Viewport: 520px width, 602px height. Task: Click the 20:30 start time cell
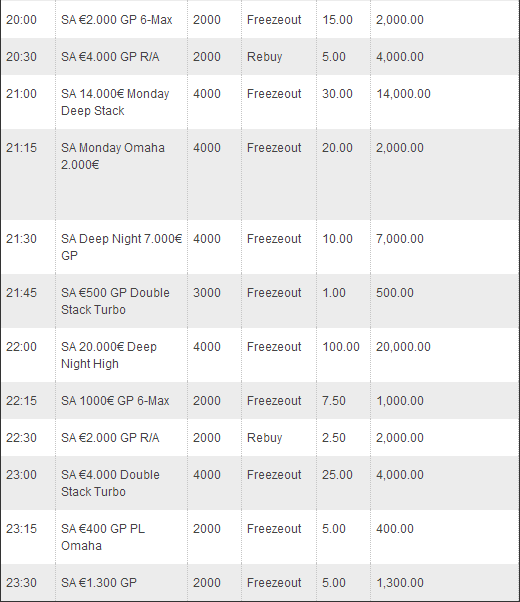pyautogui.click(x=21, y=56)
